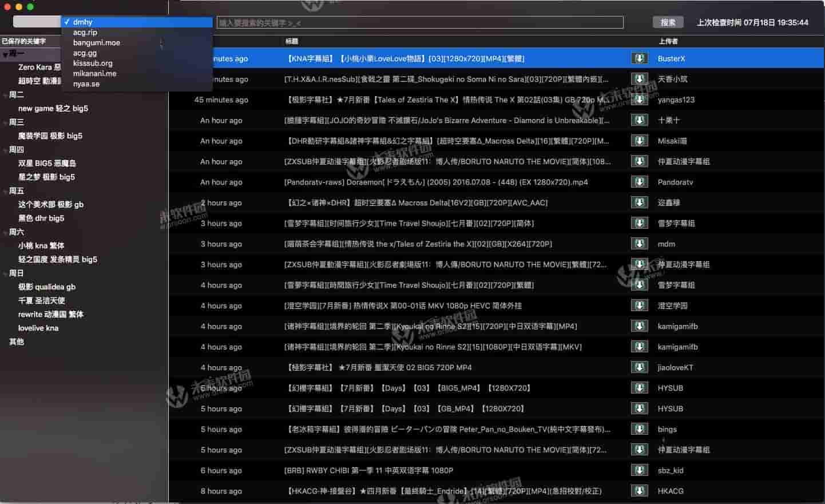Download the Pandoratv Doraemon raw file
This screenshot has width=825, height=504.
tap(639, 182)
